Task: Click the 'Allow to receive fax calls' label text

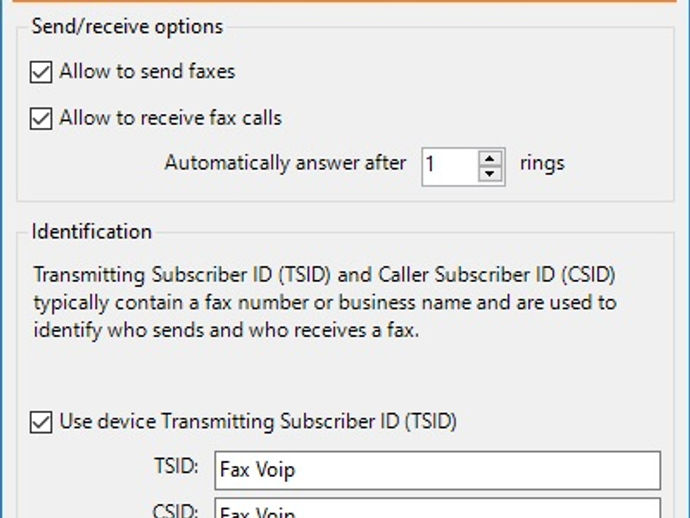Action: 170,118
